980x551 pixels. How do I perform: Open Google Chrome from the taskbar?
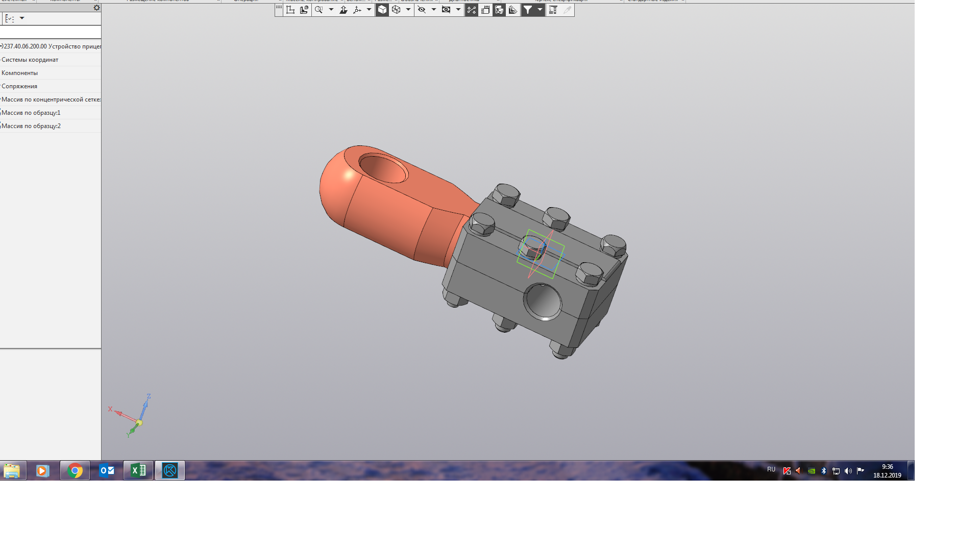[x=75, y=470]
